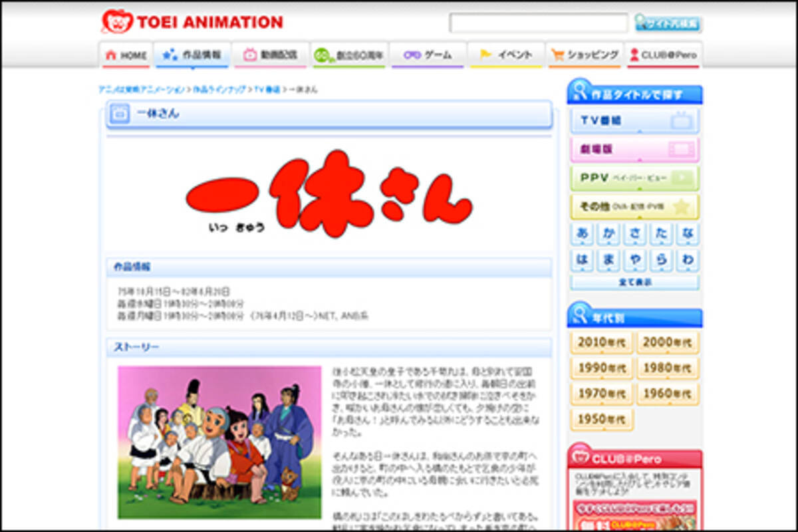The image size is (798, 532).
Task: Expand the その他 category with star
Action: click(634, 207)
